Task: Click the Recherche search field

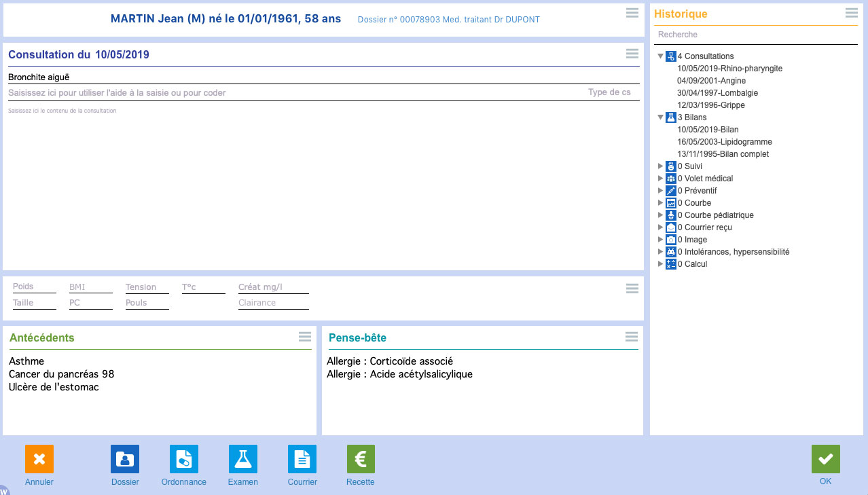Action: [754, 35]
